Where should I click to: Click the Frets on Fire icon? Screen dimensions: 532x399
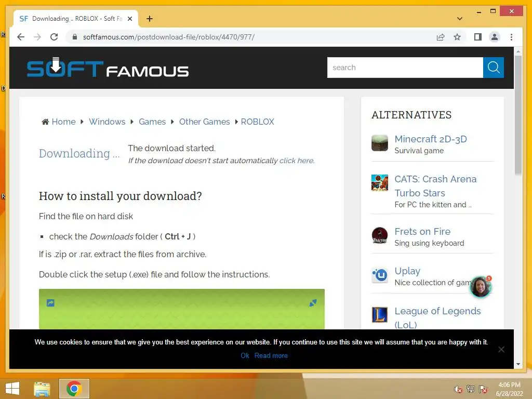(x=380, y=235)
